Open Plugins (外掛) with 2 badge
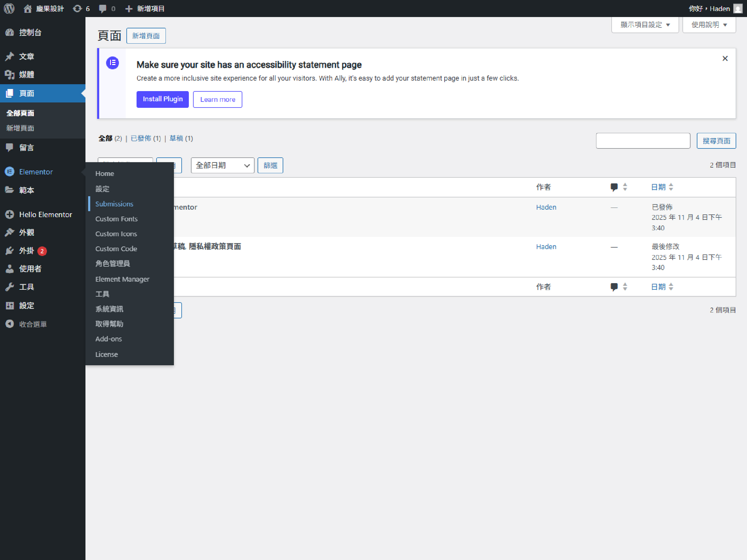This screenshot has height=560, width=747. pyautogui.click(x=26, y=251)
